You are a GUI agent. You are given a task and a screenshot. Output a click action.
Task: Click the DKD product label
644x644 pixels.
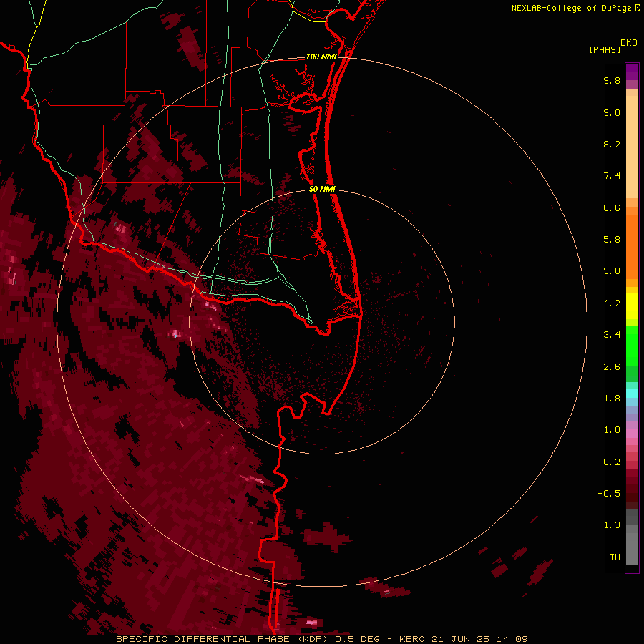pos(629,43)
